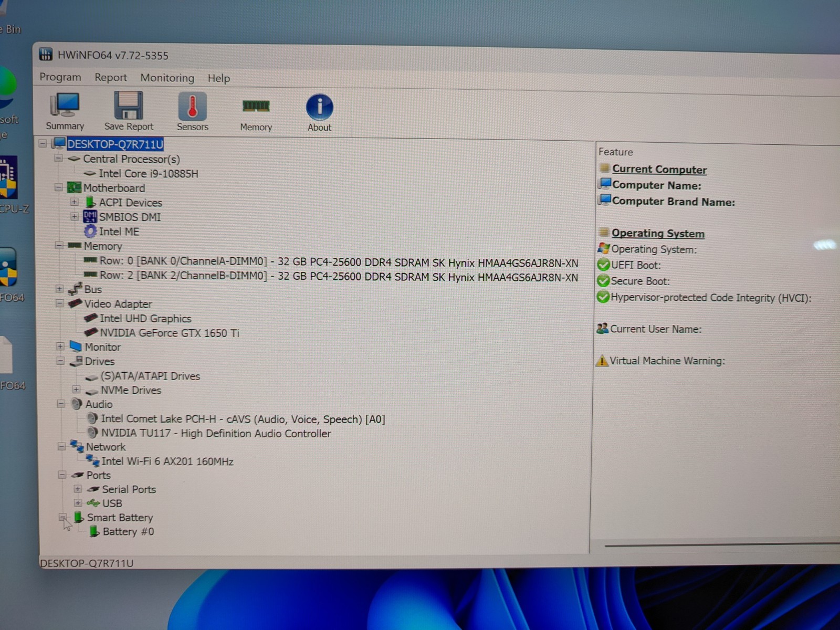Click the Computer Brand Name: row

point(673,202)
